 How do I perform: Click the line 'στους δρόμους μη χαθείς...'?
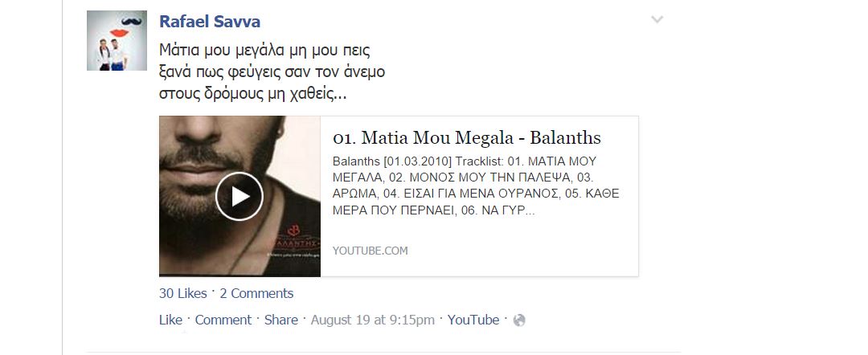click(253, 93)
